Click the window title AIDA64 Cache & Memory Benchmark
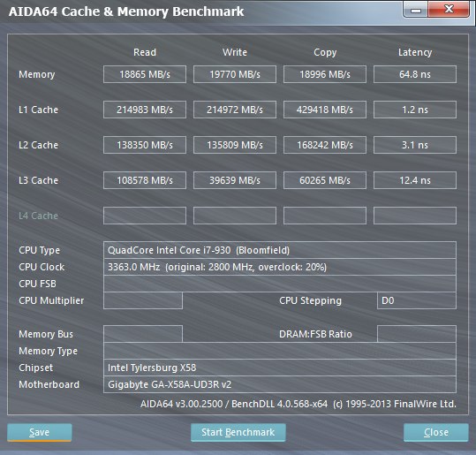 tap(126, 11)
